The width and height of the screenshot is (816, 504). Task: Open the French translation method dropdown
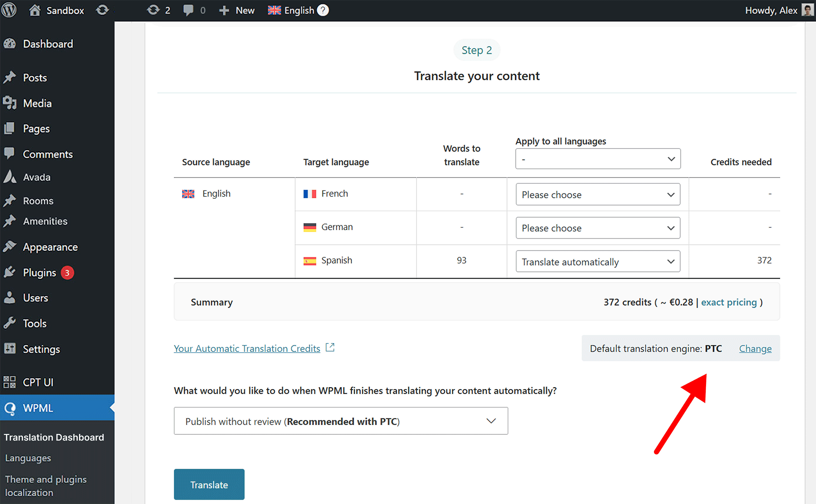coord(598,194)
